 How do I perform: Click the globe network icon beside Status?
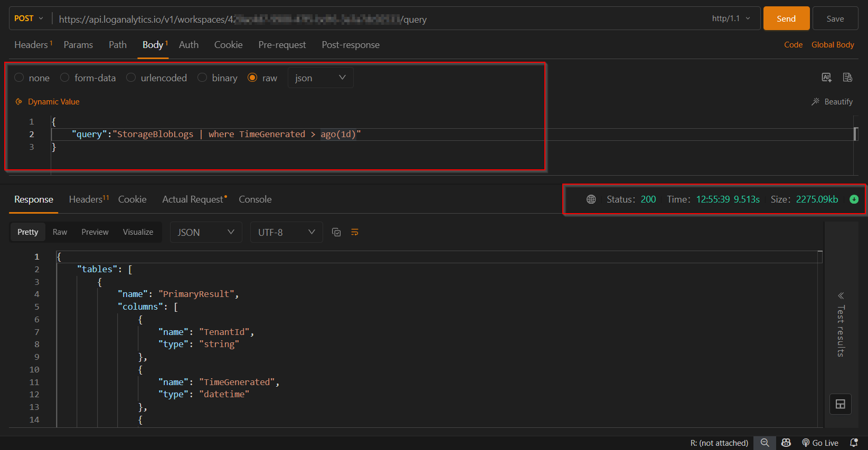[x=591, y=199]
